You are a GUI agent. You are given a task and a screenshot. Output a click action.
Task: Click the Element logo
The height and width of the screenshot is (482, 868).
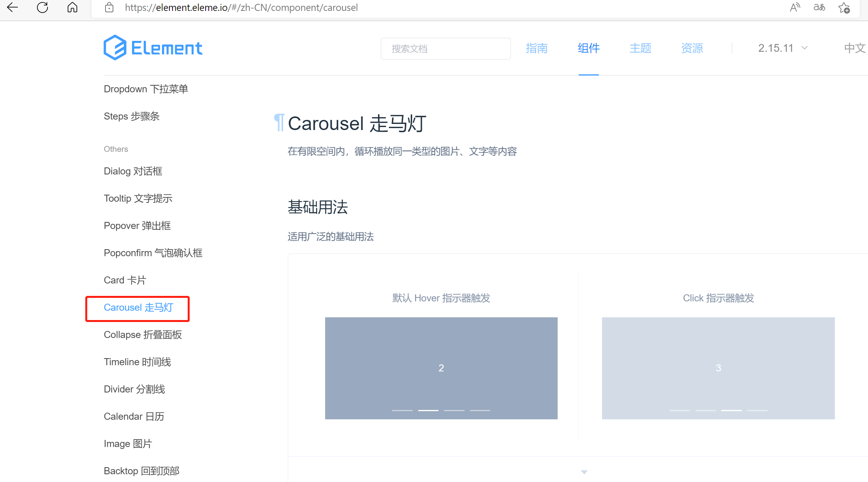(153, 48)
